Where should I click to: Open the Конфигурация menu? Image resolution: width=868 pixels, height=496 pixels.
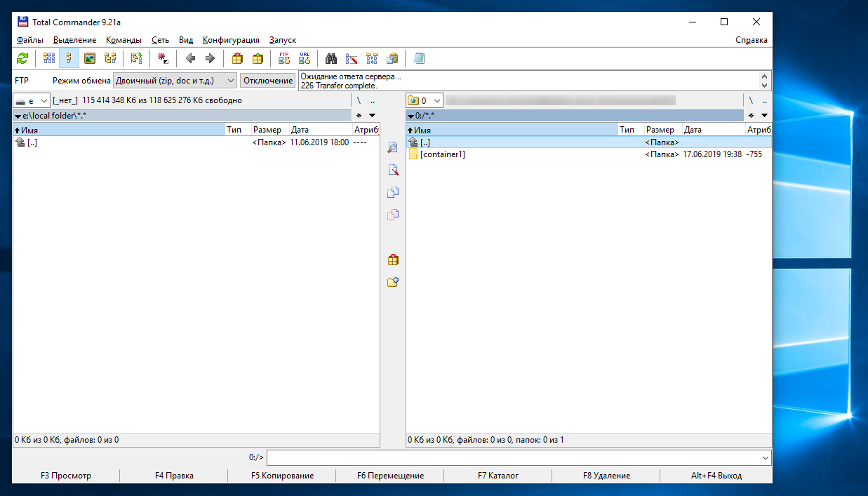231,40
